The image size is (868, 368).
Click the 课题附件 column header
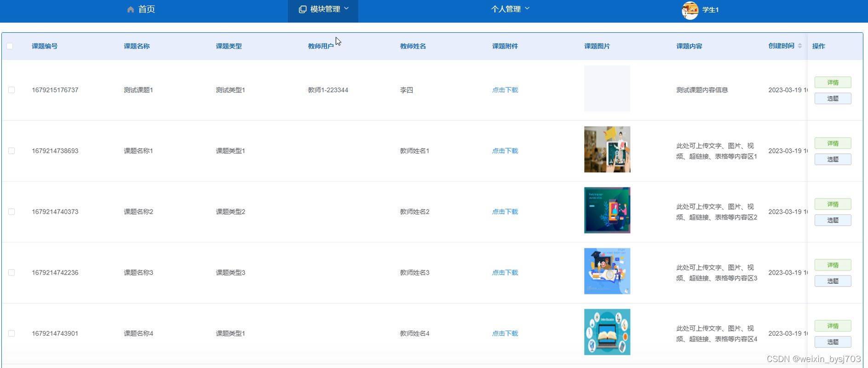[505, 46]
